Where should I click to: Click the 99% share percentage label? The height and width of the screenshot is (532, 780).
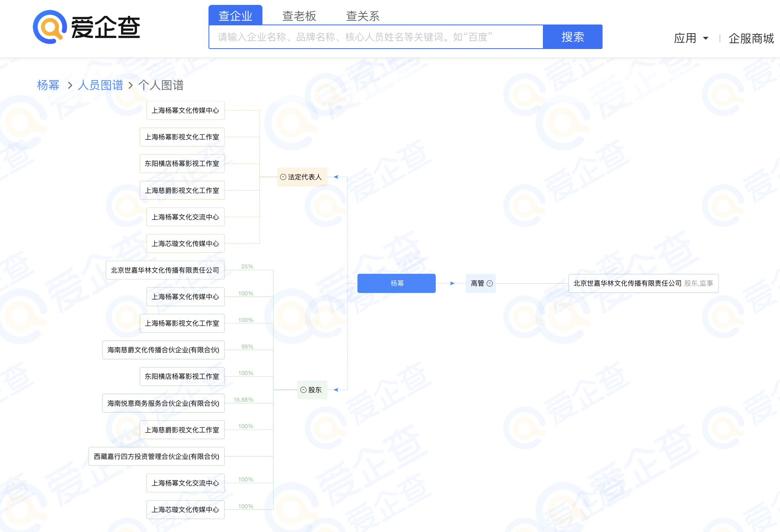point(247,346)
